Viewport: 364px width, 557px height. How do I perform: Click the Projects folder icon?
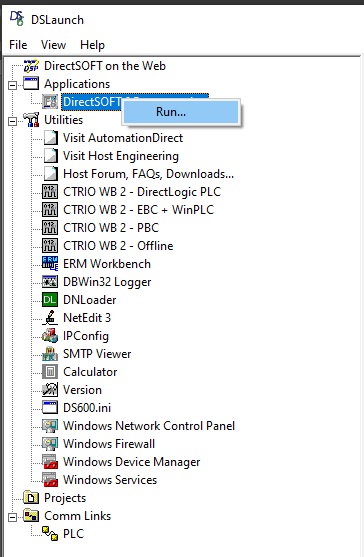[31, 498]
